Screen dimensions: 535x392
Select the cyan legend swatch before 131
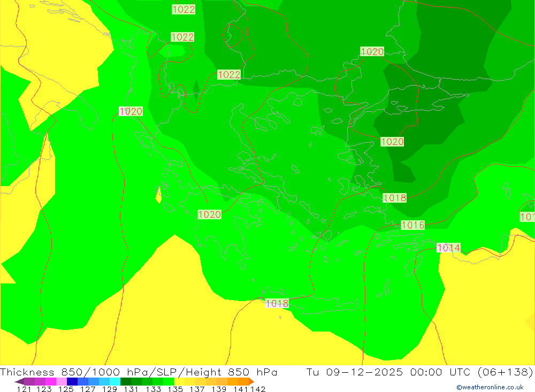(x=115, y=381)
